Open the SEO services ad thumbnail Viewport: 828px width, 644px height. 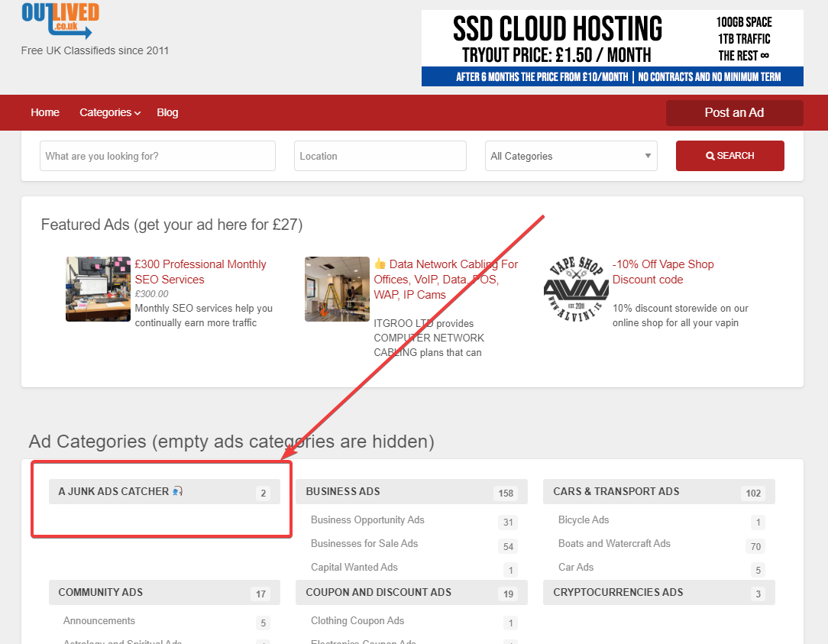tap(98, 289)
